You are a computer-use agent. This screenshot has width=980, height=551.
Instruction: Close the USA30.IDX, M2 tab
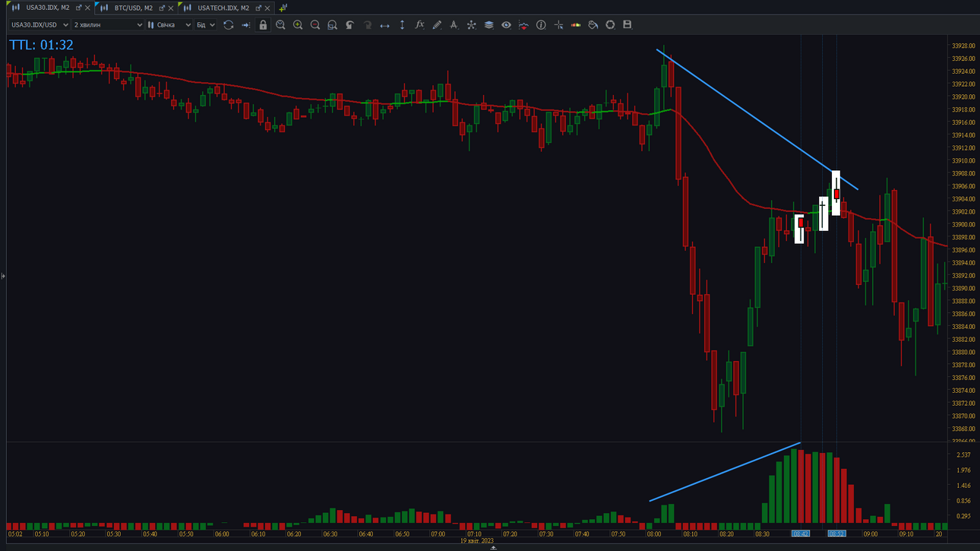click(x=87, y=8)
